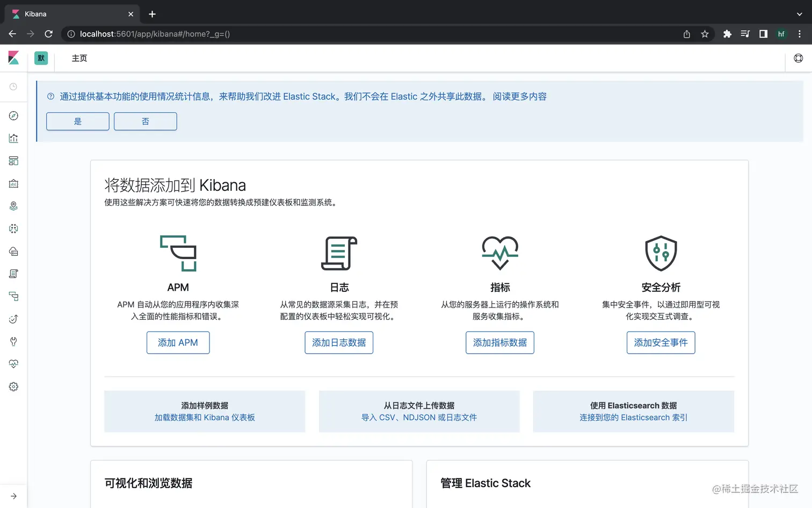This screenshot has width=812, height=508.
Task: Click the 主页 breadcrumb
Action: click(79, 58)
